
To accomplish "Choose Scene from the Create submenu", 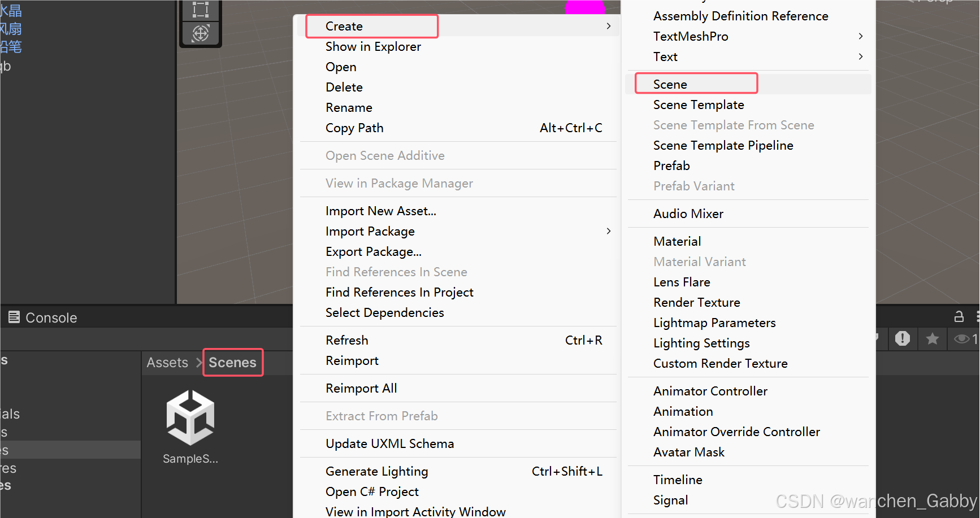I will pyautogui.click(x=670, y=84).
